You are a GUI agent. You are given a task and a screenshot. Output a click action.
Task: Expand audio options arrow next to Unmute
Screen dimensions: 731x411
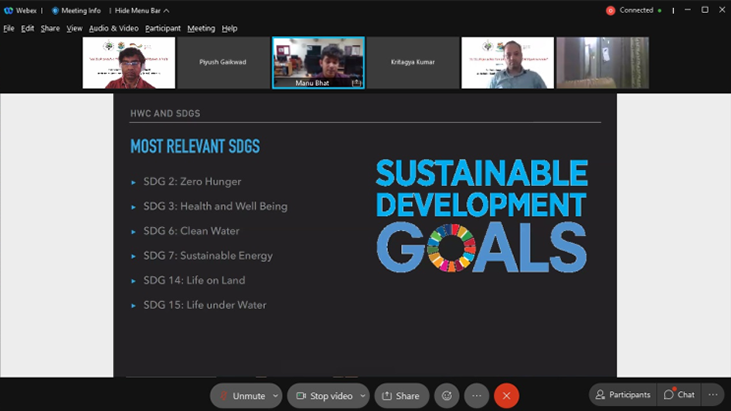point(276,396)
